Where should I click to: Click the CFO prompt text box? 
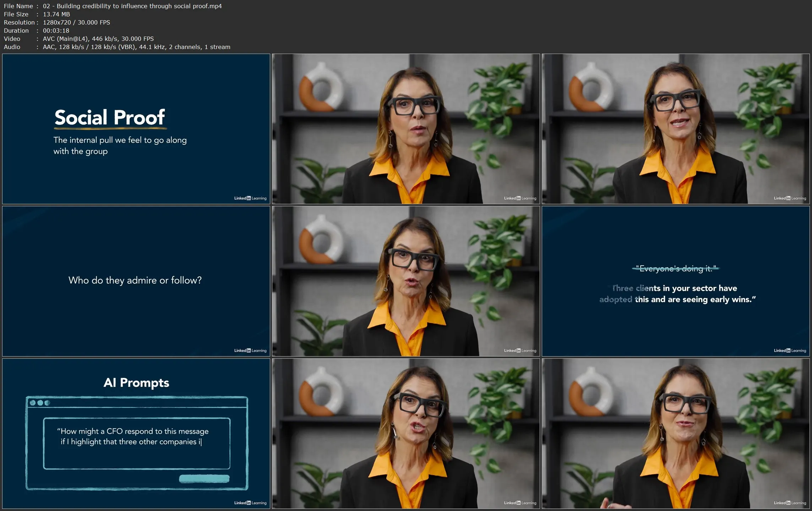(137, 443)
